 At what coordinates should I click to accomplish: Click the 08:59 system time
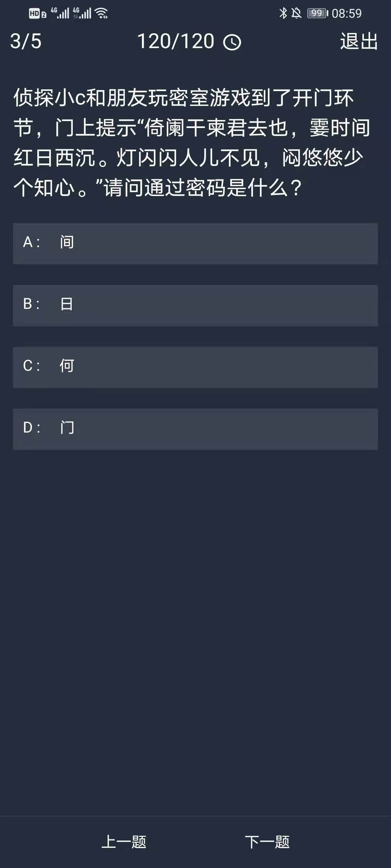[346, 13]
